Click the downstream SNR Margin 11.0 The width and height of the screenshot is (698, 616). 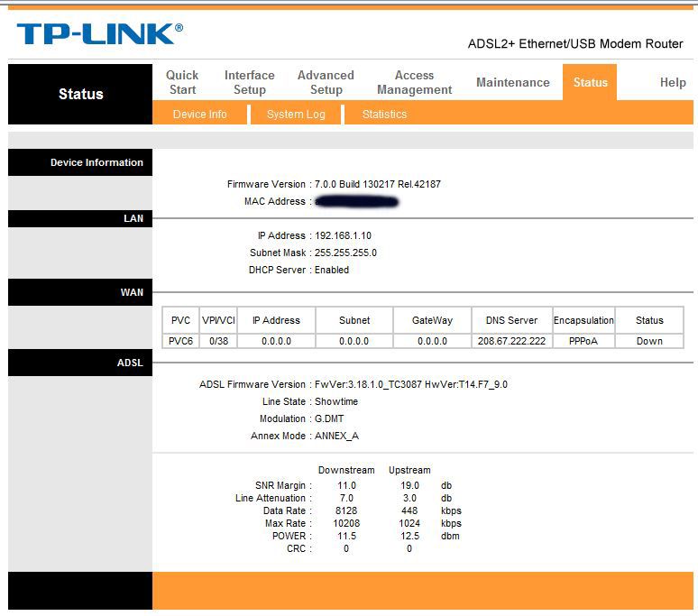click(346, 485)
